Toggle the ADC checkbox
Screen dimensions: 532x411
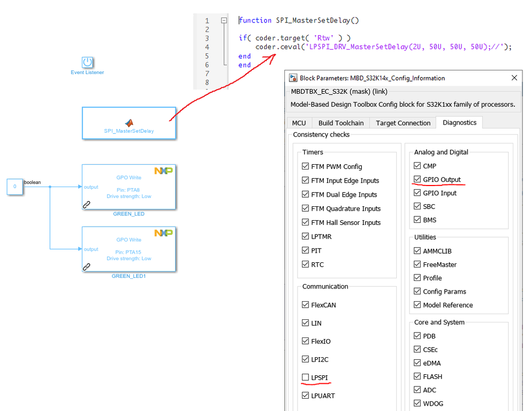coord(418,390)
